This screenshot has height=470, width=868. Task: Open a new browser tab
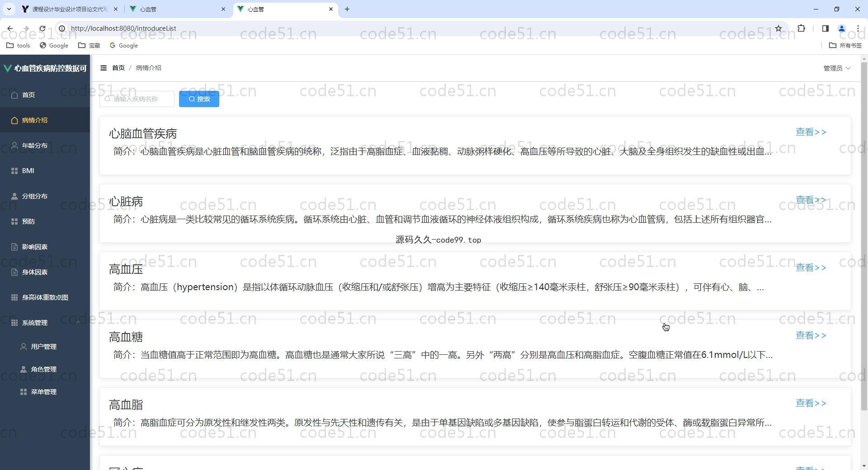tap(347, 9)
